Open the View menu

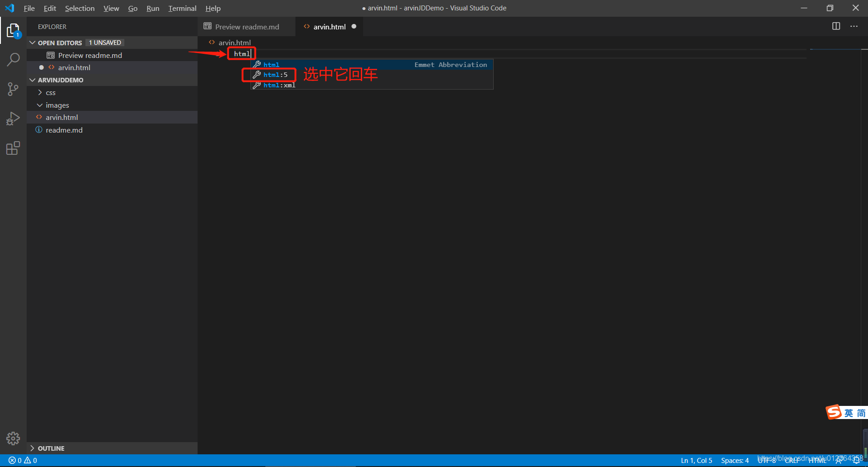[111, 8]
